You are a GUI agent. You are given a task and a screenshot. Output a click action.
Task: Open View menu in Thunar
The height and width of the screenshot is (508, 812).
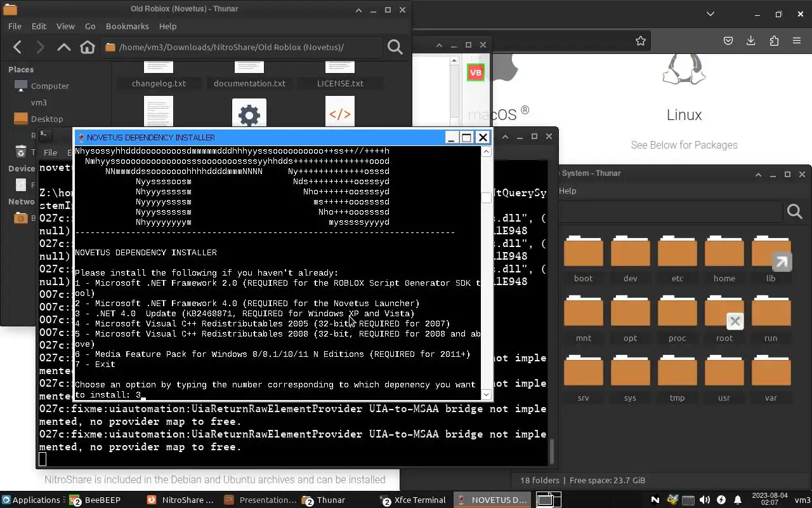[x=65, y=26]
